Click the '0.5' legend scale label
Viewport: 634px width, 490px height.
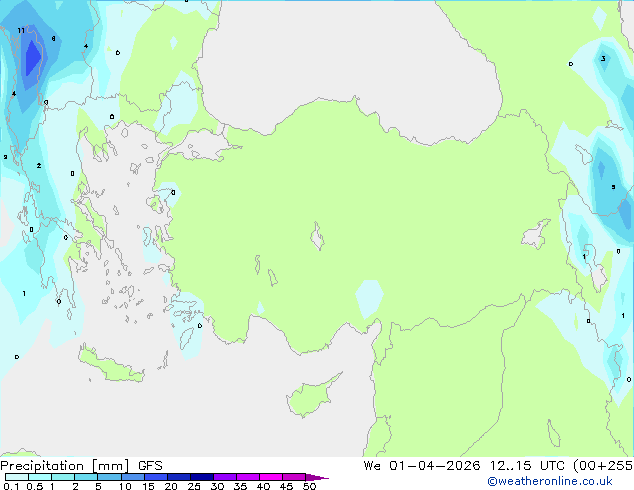click(35, 486)
